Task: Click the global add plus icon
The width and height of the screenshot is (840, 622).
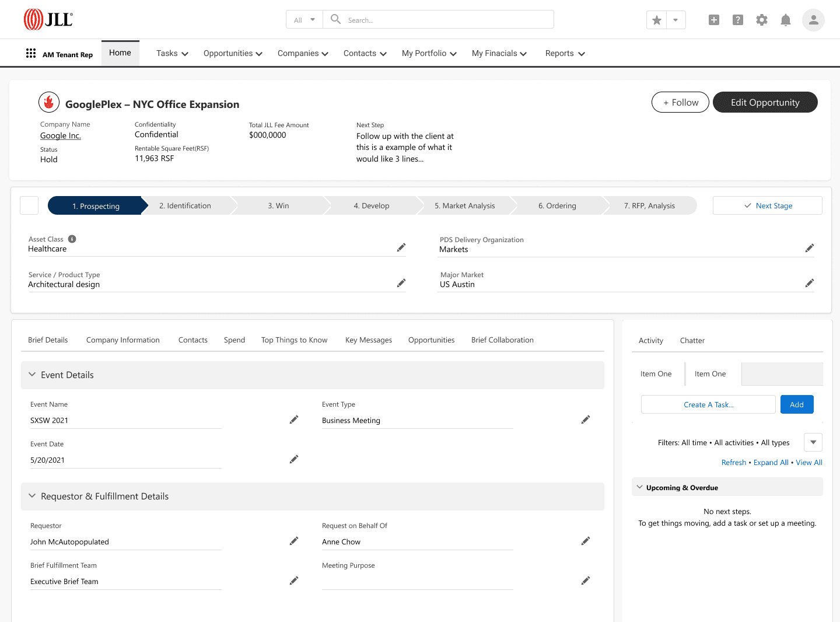Action: point(714,20)
